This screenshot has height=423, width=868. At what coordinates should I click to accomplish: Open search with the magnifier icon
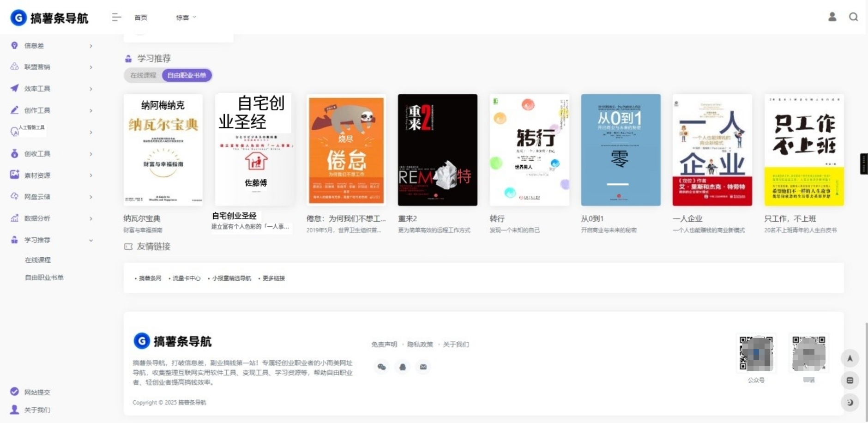click(x=853, y=17)
